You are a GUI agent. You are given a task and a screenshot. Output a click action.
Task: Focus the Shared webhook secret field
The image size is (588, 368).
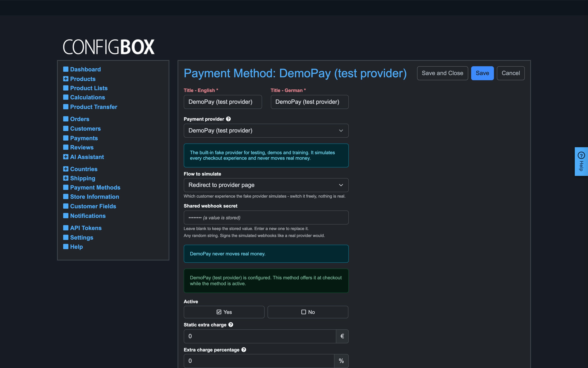tap(266, 218)
